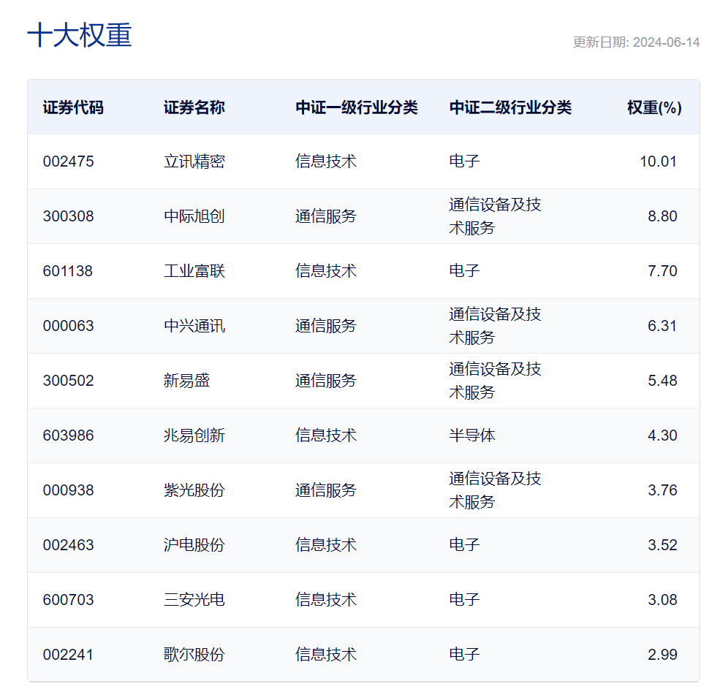Click the weight value 2.99

pyautogui.click(x=662, y=655)
